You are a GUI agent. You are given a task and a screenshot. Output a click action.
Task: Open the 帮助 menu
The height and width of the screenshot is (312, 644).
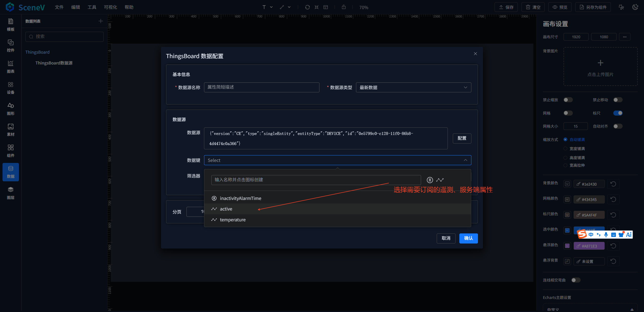point(129,7)
